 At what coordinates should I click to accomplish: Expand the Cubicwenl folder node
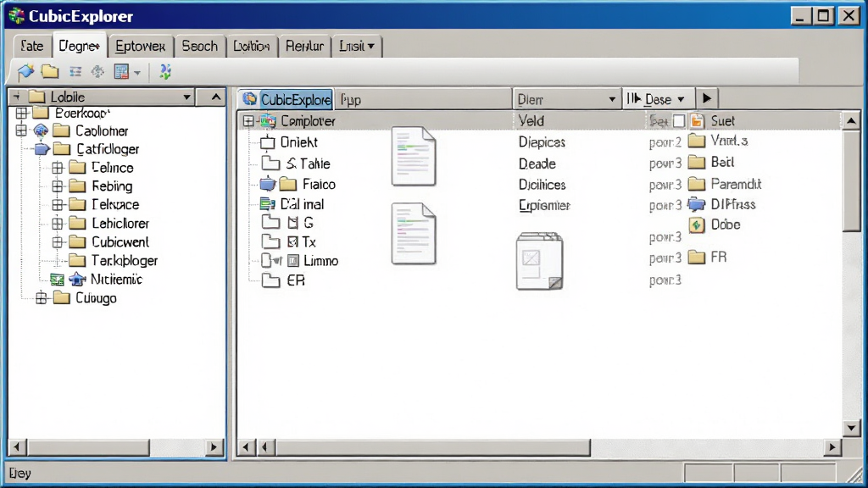(58, 241)
